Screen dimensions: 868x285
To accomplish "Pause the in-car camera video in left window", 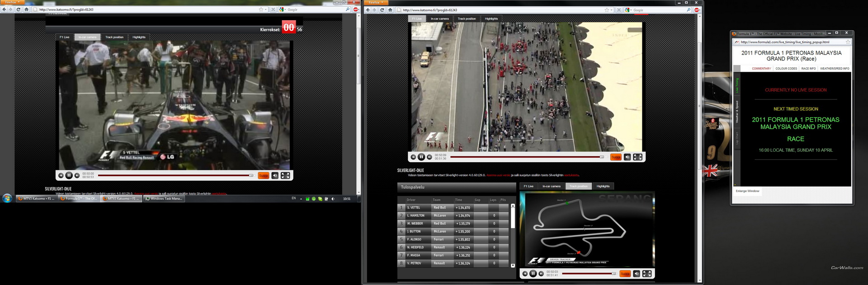I will [x=69, y=175].
